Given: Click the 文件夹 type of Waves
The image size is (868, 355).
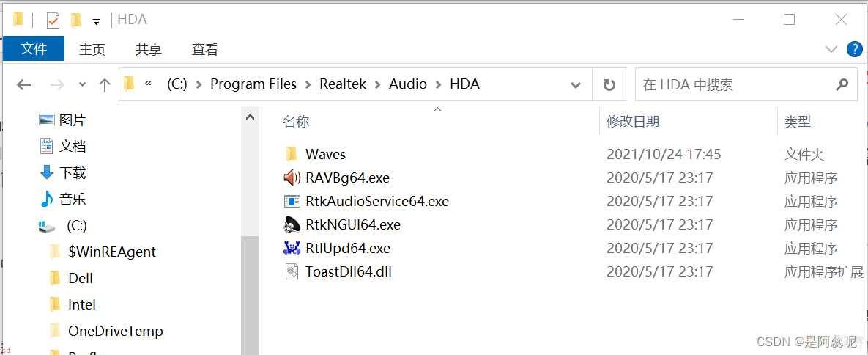Looking at the screenshot, I should (804, 154).
